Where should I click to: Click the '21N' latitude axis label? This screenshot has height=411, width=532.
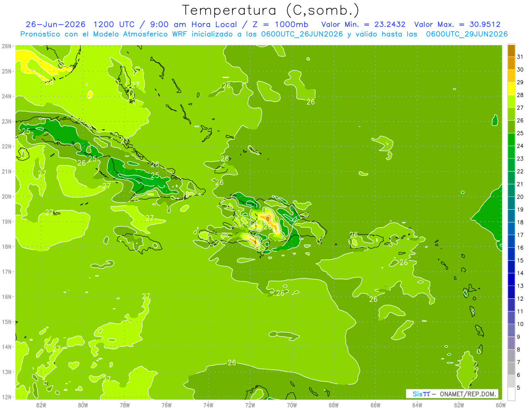[x=7, y=171]
